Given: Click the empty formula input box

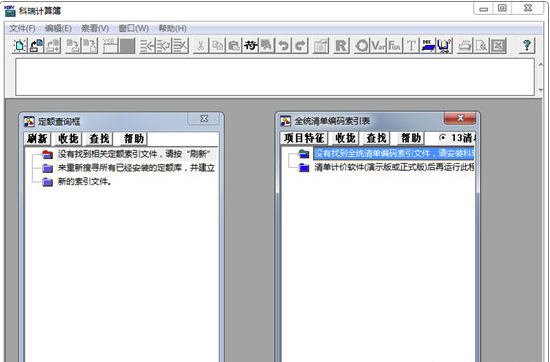Looking at the screenshot, I should 275,77.
